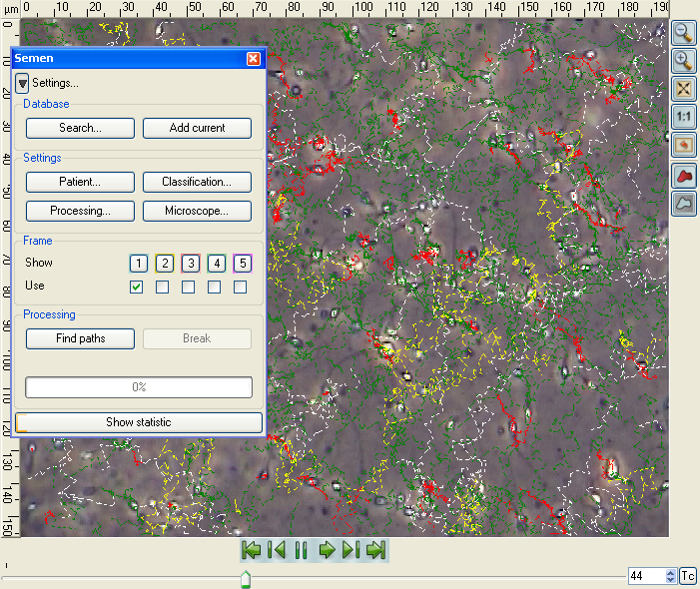Show frame 3 with the red button
700x589 pixels.
click(190, 264)
